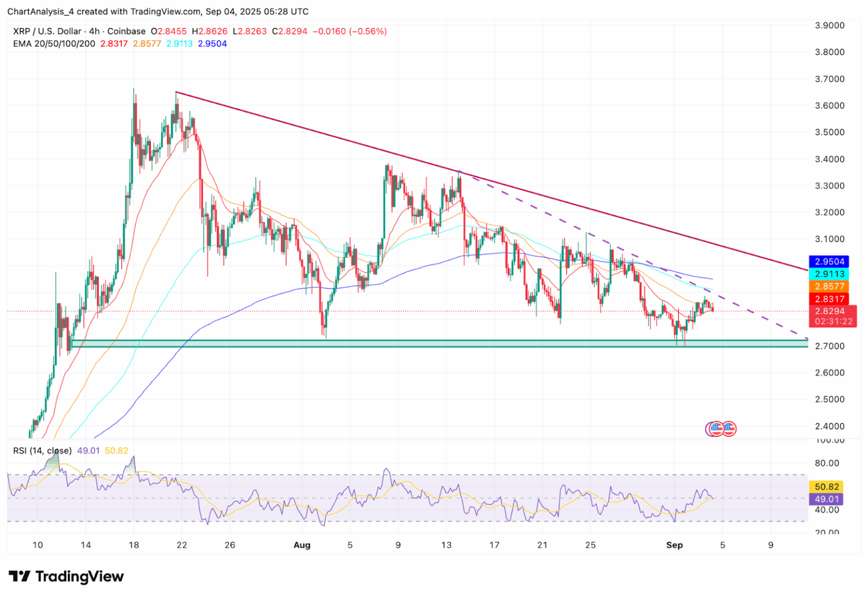This screenshot has width=868, height=598.
Task: Toggle the RSI (14, close) indicator via its legend
Action: pyautogui.click(x=42, y=450)
